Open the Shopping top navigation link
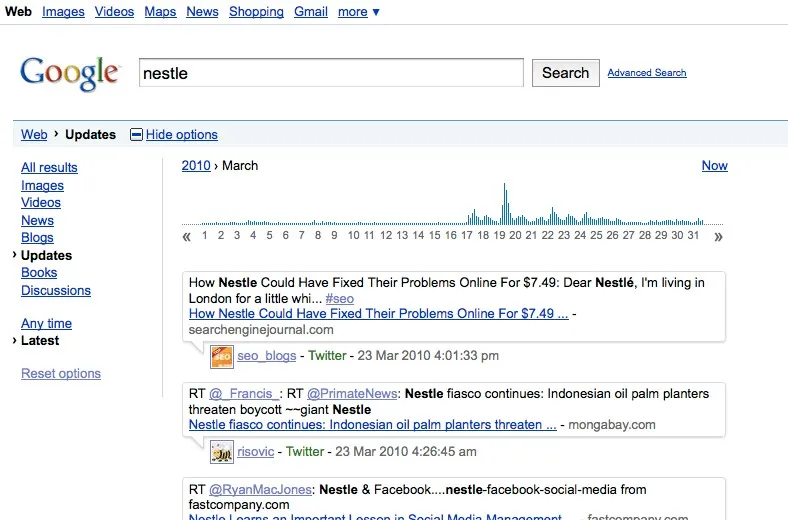 pos(256,12)
